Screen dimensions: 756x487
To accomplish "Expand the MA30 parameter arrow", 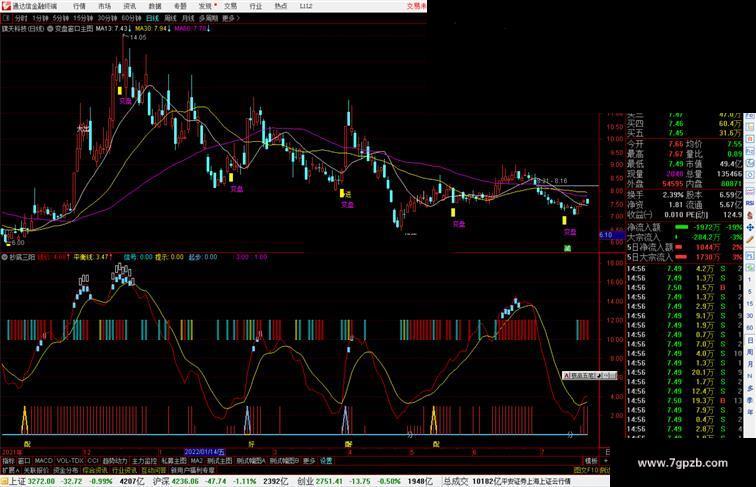I will [169, 29].
